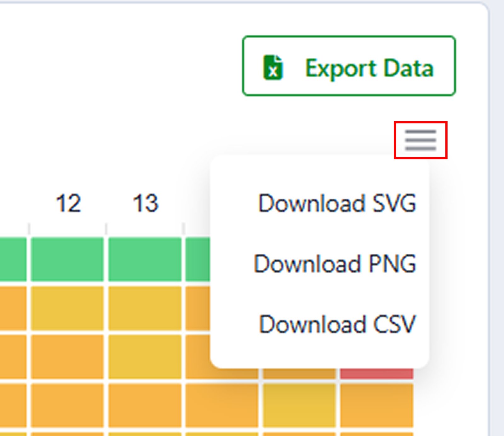The width and height of the screenshot is (504, 436).
Task: Click the highlighted menu icon in red box
Action: (x=420, y=139)
